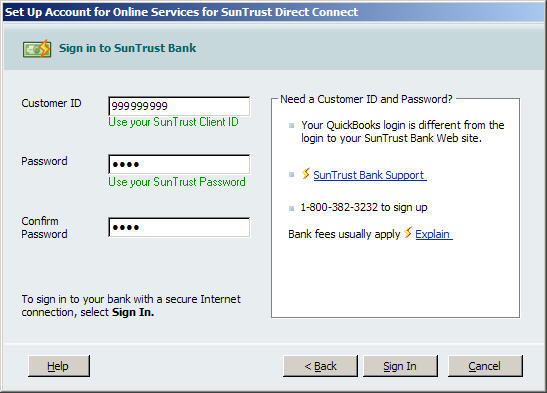Click the Sign in to SunTrust Bank heading
The height and width of the screenshot is (393, 547).
coord(127,48)
